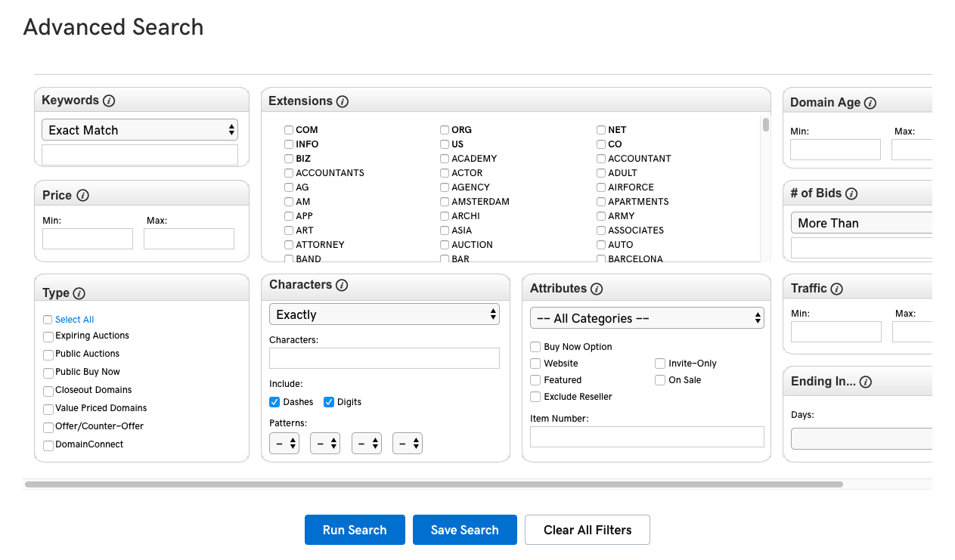Image resolution: width=955 pixels, height=560 pixels.
Task: Click the Traffic info icon
Action: pos(836,289)
